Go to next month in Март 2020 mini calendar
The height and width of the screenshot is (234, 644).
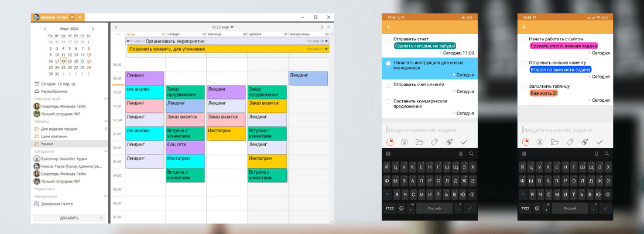click(x=93, y=29)
